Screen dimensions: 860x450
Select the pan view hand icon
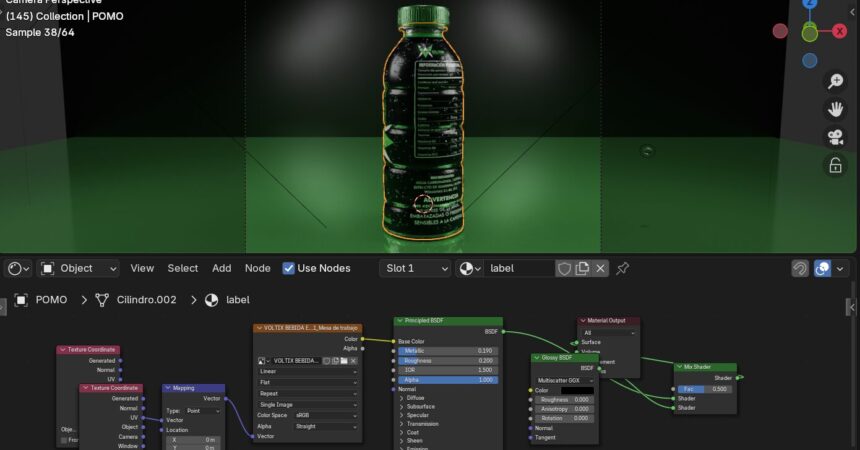click(835, 109)
